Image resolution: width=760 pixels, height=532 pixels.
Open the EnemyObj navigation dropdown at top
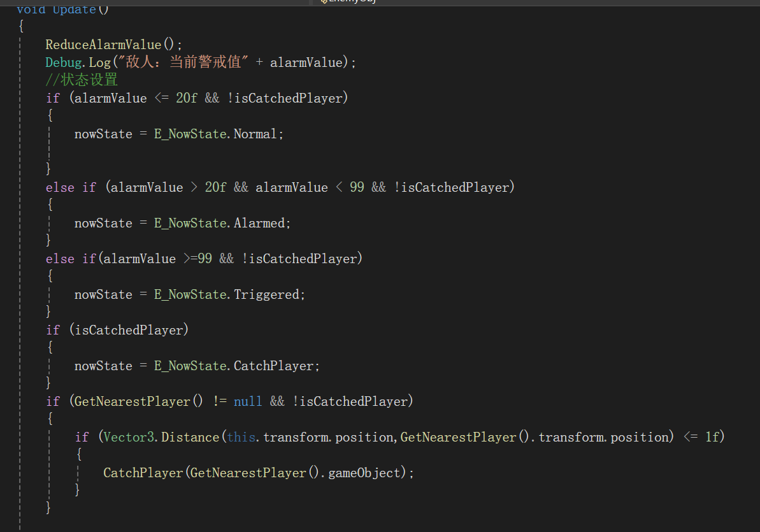[357, 2]
